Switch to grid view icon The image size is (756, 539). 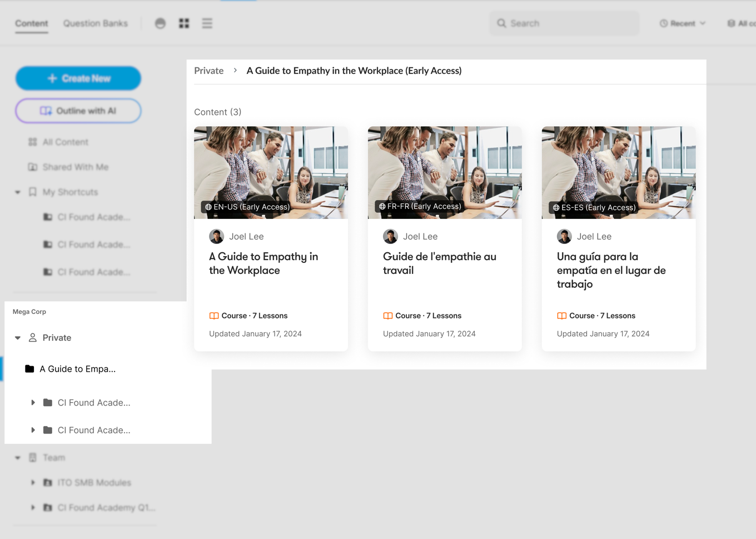coord(184,23)
